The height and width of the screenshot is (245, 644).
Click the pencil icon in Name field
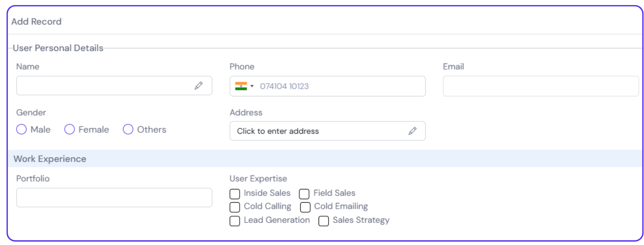pos(199,86)
